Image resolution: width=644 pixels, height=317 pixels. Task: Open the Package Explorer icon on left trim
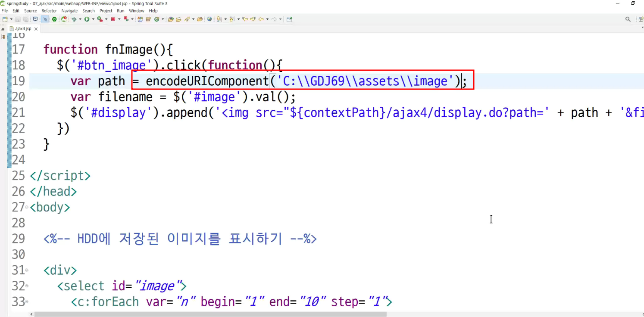(3, 36)
